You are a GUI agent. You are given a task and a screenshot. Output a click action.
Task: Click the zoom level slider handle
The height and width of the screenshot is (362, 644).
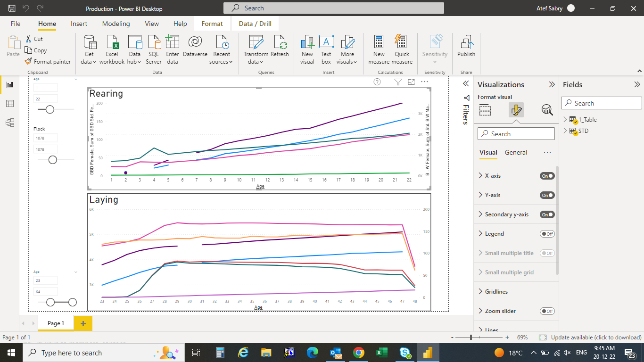(x=471, y=337)
